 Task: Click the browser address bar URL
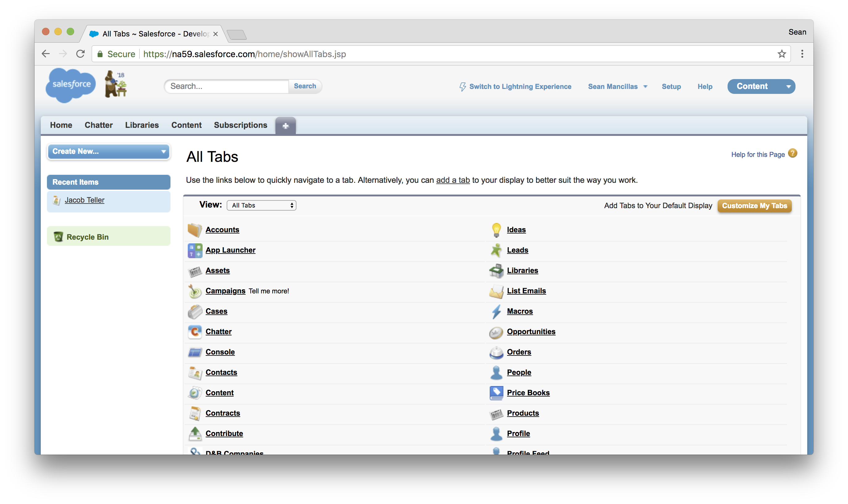click(245, 54)
